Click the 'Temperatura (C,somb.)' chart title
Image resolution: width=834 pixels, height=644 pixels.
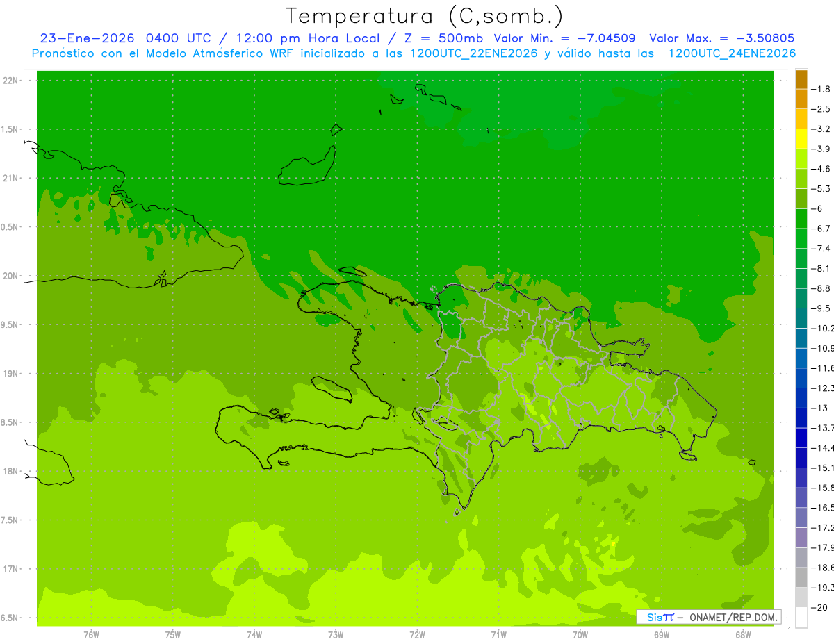[424, 16]
